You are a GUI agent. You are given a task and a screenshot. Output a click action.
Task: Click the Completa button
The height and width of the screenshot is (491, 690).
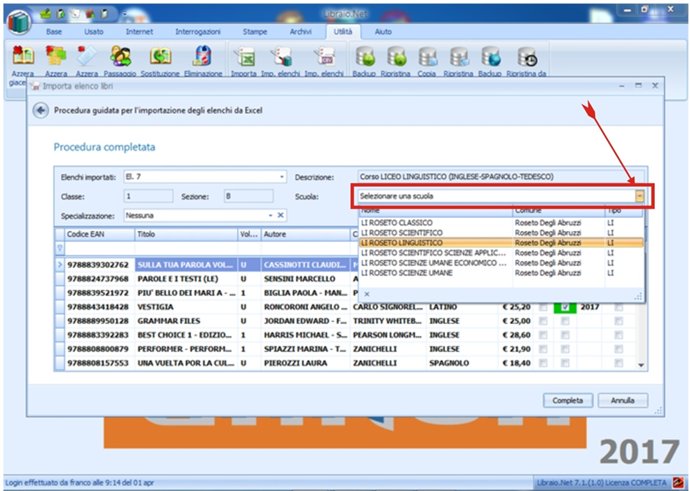pos(568,400)
